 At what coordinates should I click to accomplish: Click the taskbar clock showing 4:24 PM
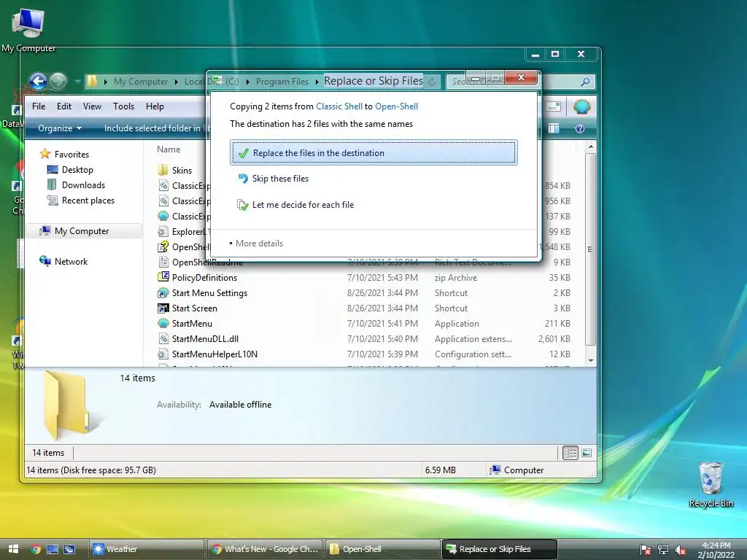(716, 550)
